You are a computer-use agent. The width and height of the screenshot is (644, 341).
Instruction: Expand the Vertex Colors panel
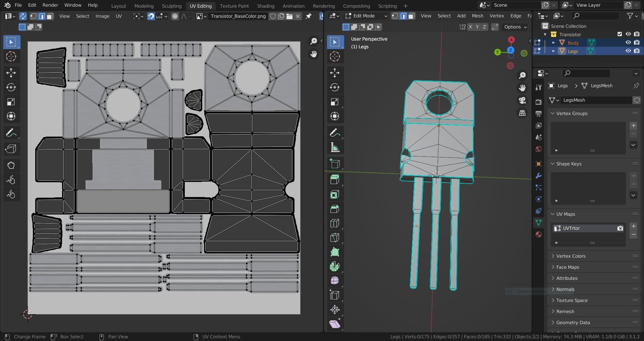[571, 256]
